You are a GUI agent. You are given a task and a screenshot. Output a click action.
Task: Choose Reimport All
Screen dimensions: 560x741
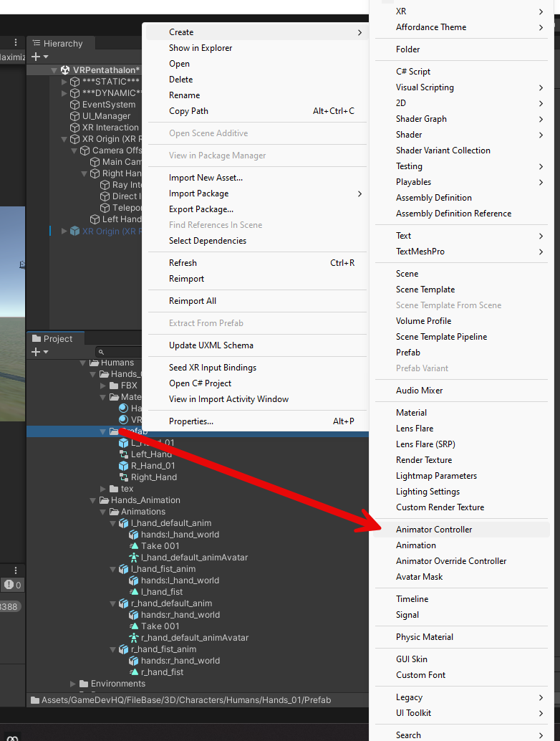pyautogui.click(x=257, y=301)
